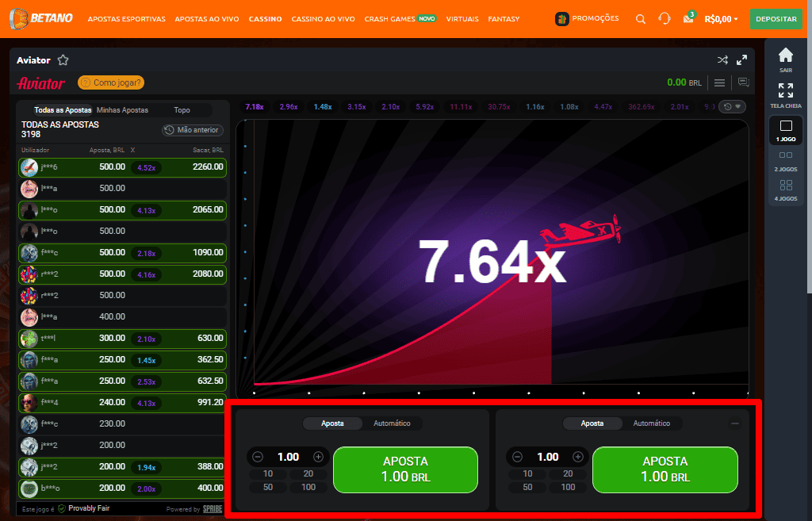Click b***o bet row 200.00
Screen dimensions: 812x521
122,488
